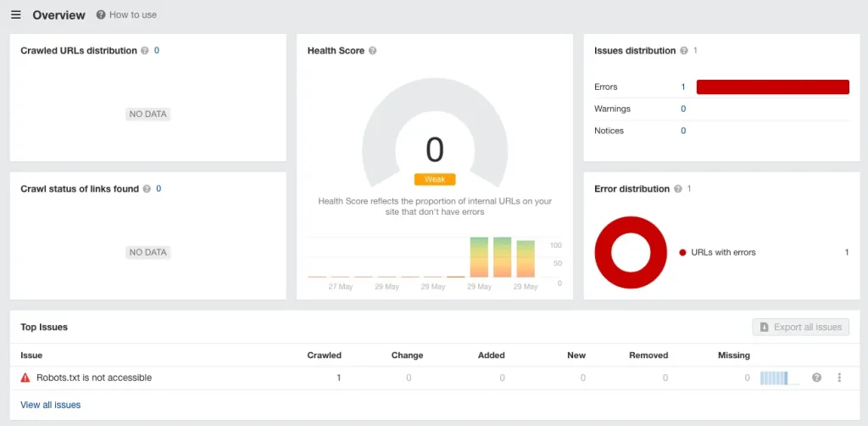Screen dimensions: 868x426
Task: Click the Notices label in Issues distribution
Action: coord(609,131)
